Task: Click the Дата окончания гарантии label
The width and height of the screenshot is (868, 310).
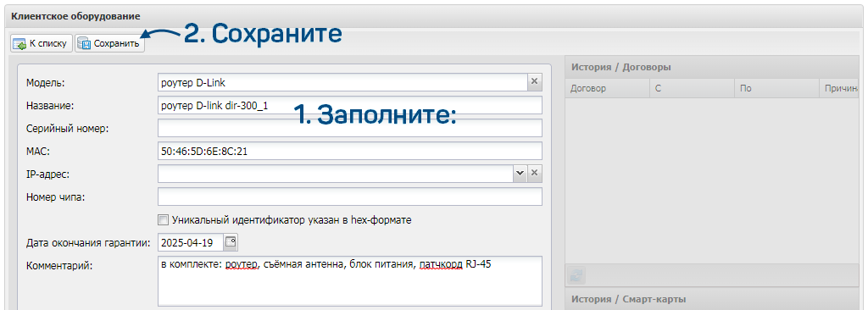Action: click(88, 242)
